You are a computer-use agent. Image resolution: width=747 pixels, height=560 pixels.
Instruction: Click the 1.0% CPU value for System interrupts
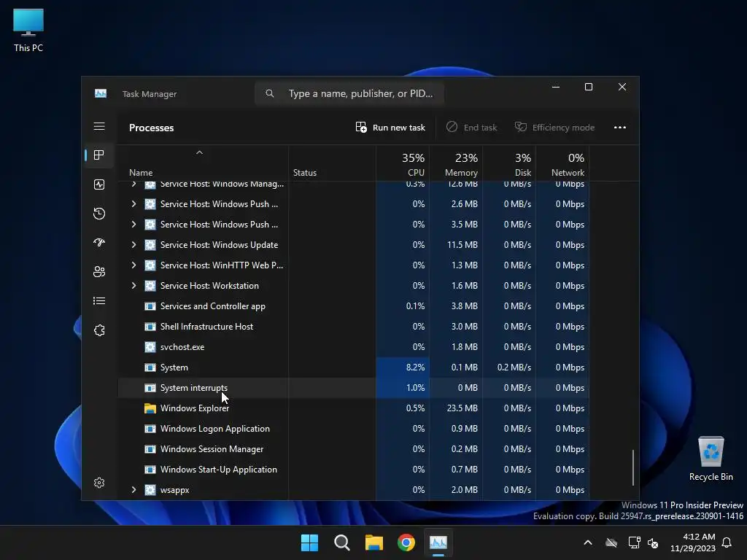(415, 388)
